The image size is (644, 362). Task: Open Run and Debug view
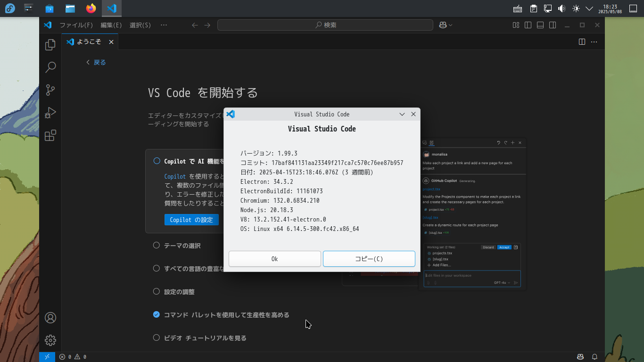click(50, 113)
